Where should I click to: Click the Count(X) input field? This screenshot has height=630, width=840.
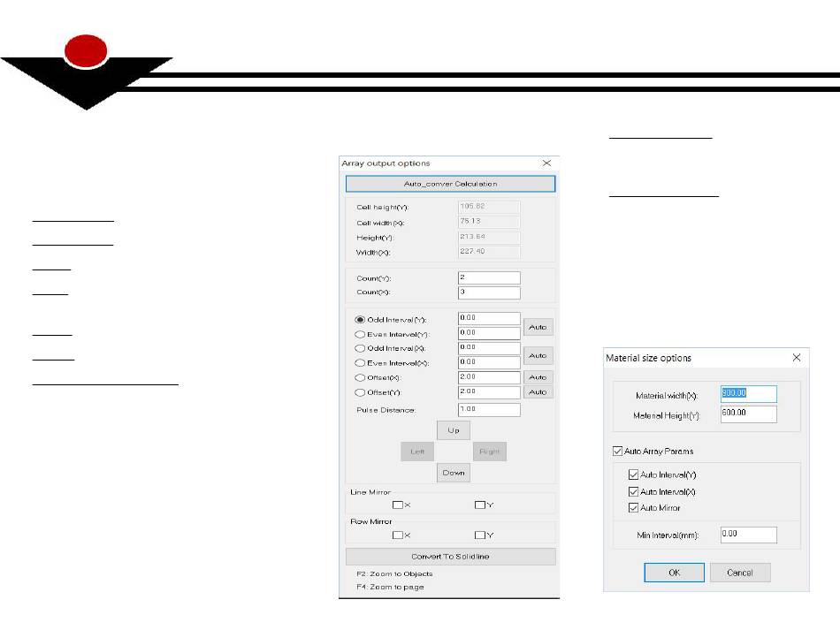coord(489,292)
